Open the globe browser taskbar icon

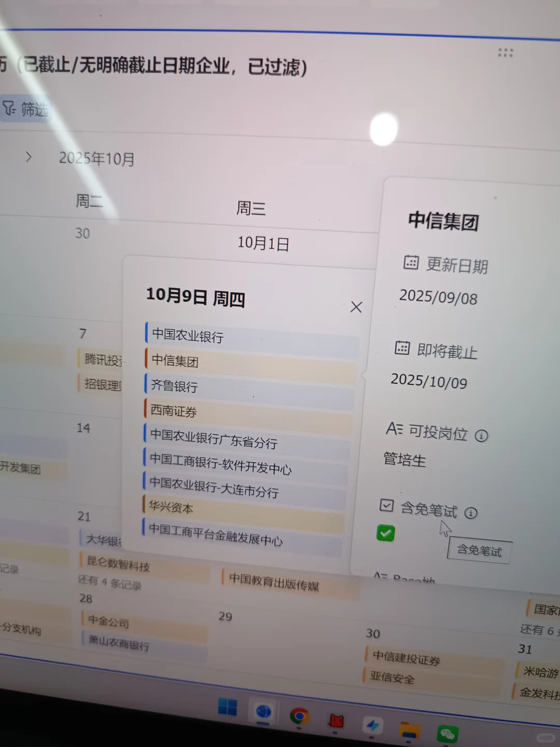[x=263, y=712]
